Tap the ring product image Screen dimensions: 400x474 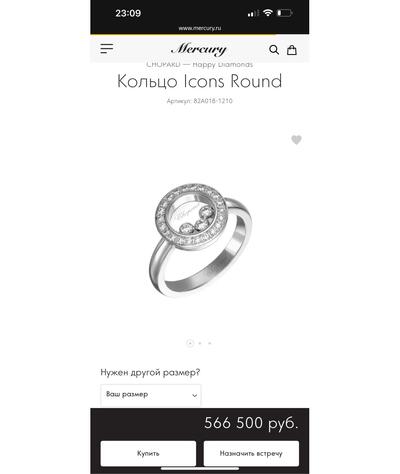[x=200, y=239]
